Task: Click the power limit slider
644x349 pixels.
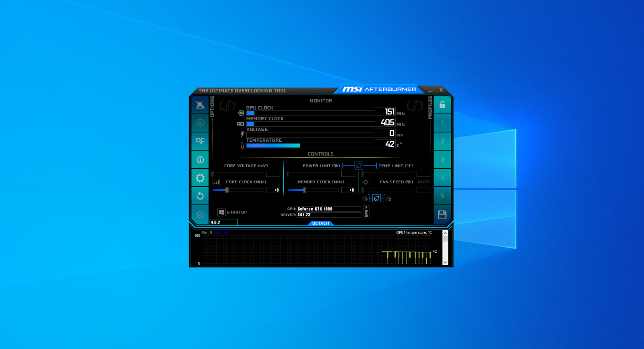Action: 312,174
